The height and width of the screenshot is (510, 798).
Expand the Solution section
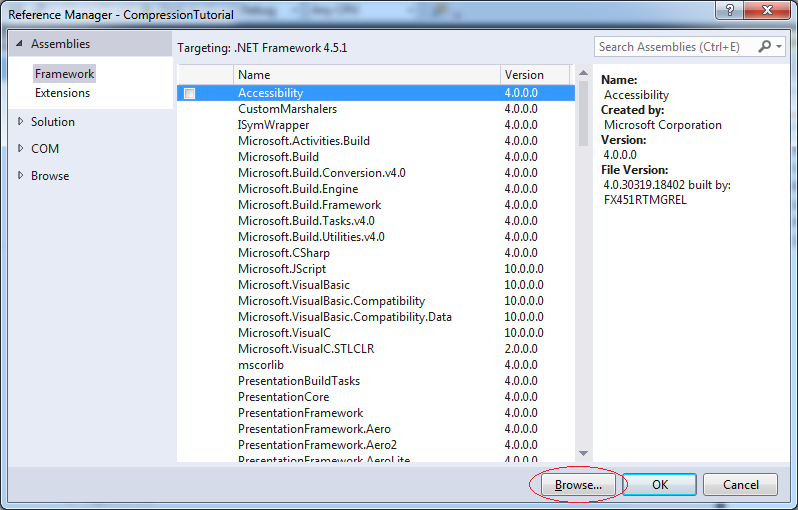[x=20, y=122]
